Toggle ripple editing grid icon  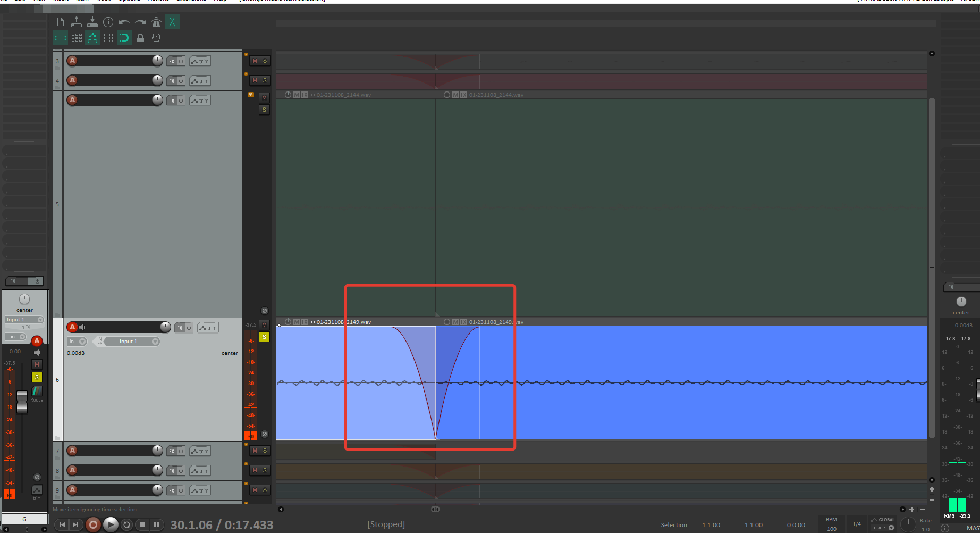(77, 38)
